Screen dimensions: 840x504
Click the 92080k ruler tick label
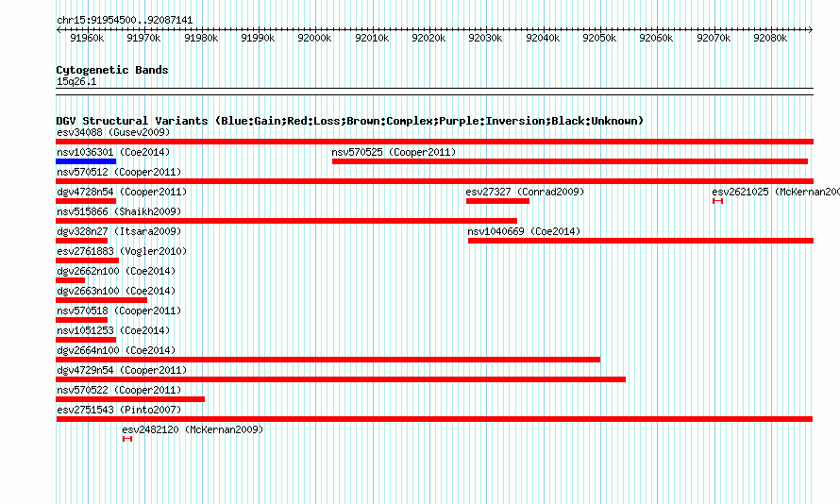point(770,38)
